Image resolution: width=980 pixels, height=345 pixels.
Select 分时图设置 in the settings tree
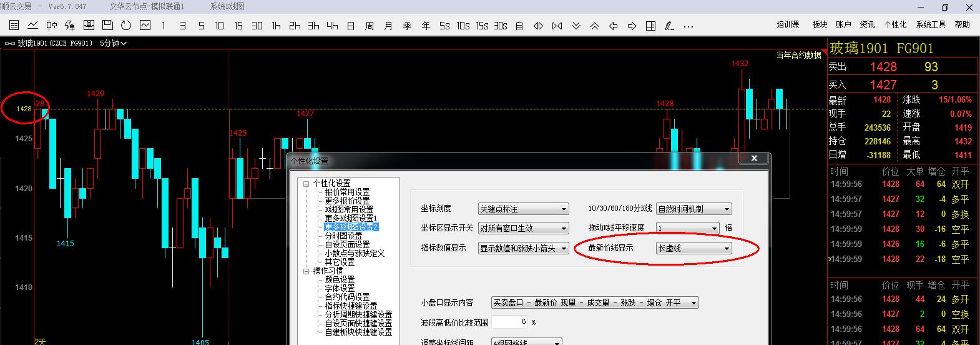[x=343, y=236]
